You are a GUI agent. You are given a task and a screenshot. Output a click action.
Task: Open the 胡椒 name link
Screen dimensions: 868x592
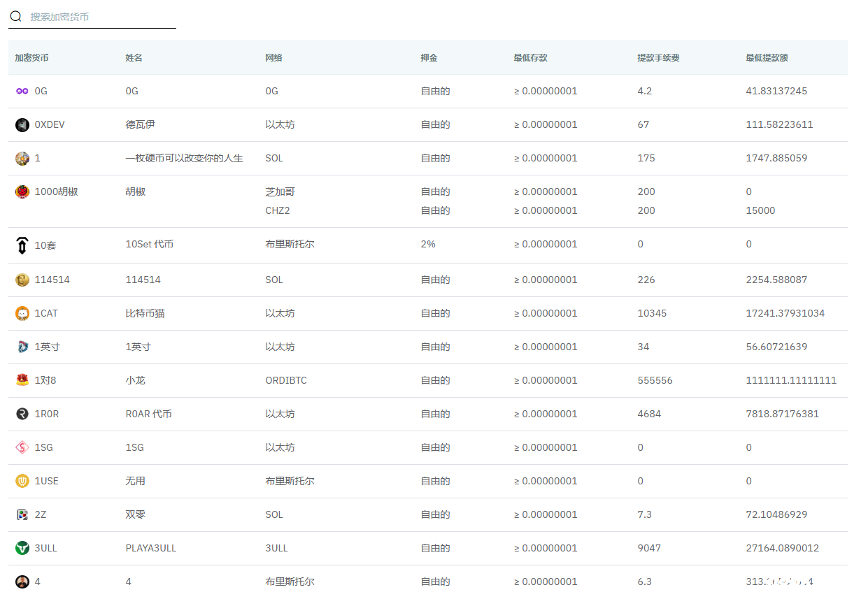(x=135, y=192)
